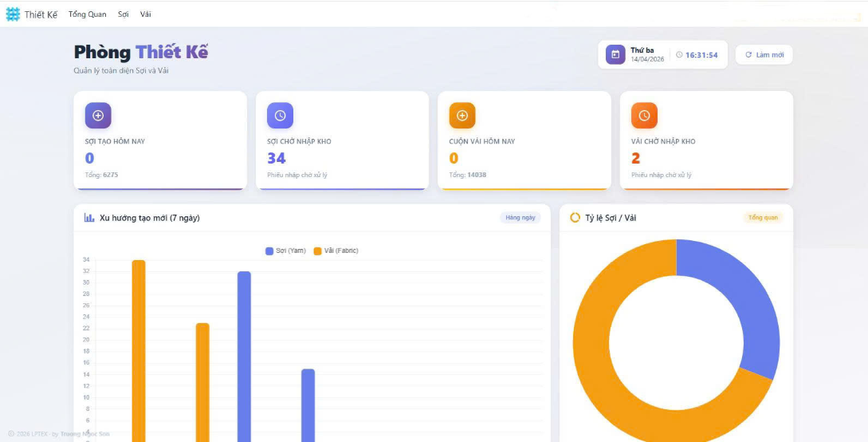Click the orange plus icon on Cuộn vải hôm nay

[x=461, y=116]
